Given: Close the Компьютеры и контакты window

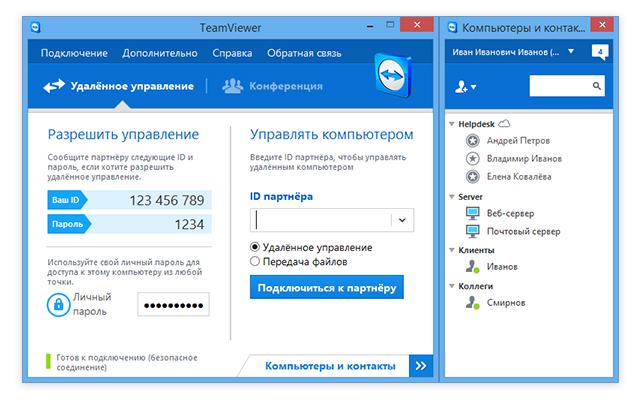Looking at the screenshot, I should [x=602, y=25].
